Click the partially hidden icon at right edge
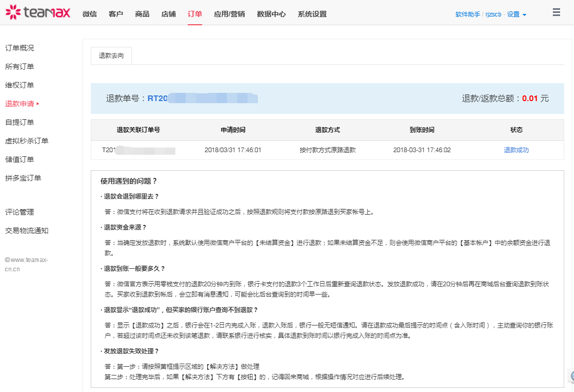Image resolution: width=574 pixels, height=392 pixels. point(571,376)
